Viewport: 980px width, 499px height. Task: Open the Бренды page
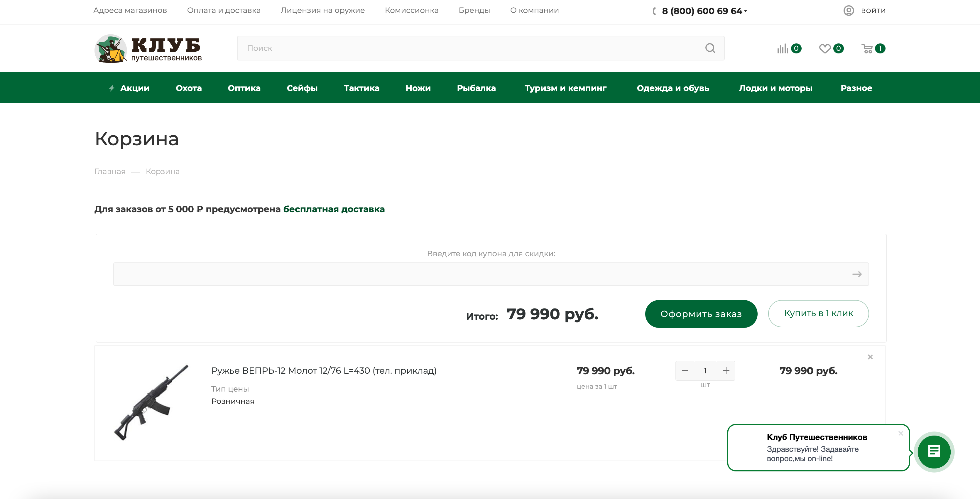click(x=474, y=10)
